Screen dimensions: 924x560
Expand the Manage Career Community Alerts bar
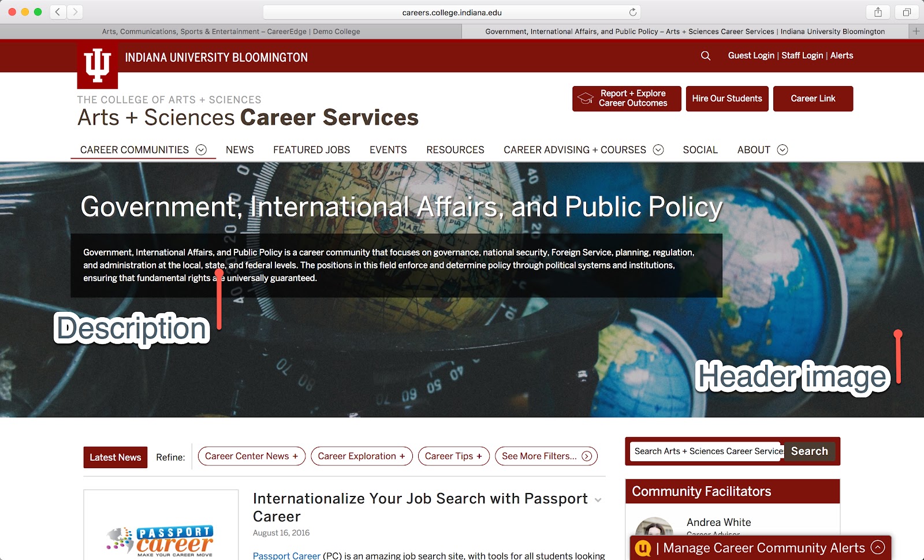(761, 548)
